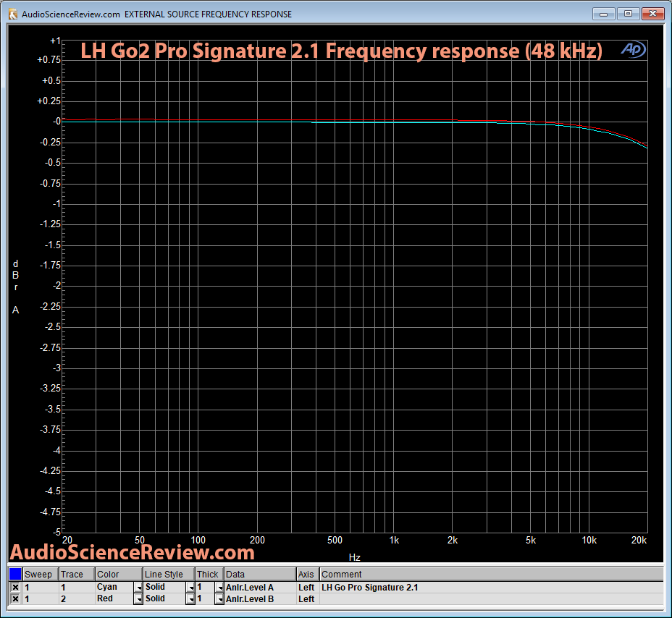Screen dimensions: 672x618
Task: Click the blue legend color square
Action: (x=15, y=574)
